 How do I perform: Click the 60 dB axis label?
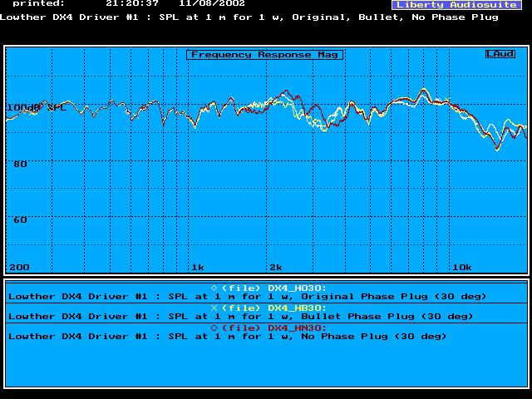[20, 219]
